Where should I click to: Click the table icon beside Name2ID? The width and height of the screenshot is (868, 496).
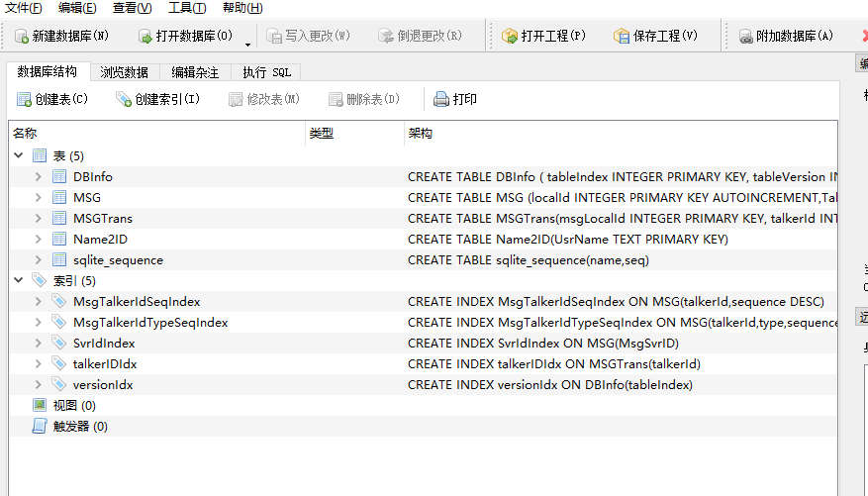pos(59,240)
